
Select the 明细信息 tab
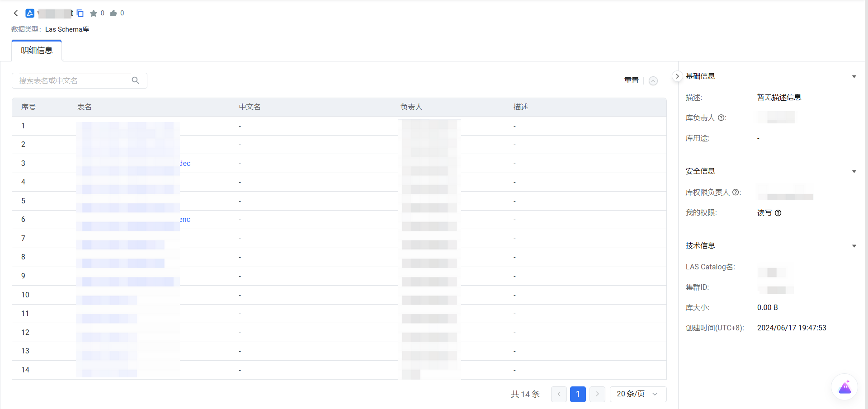point(37,51)
